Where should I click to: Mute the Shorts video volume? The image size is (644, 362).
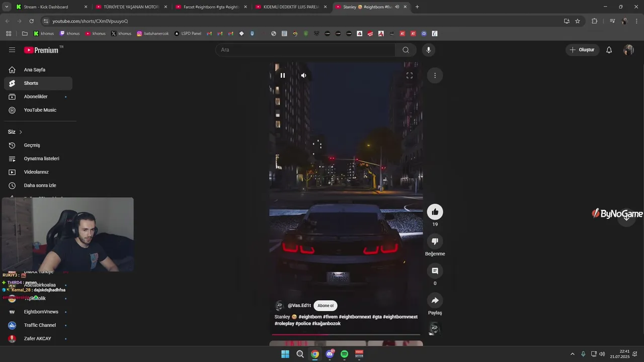tap(303, 75)
